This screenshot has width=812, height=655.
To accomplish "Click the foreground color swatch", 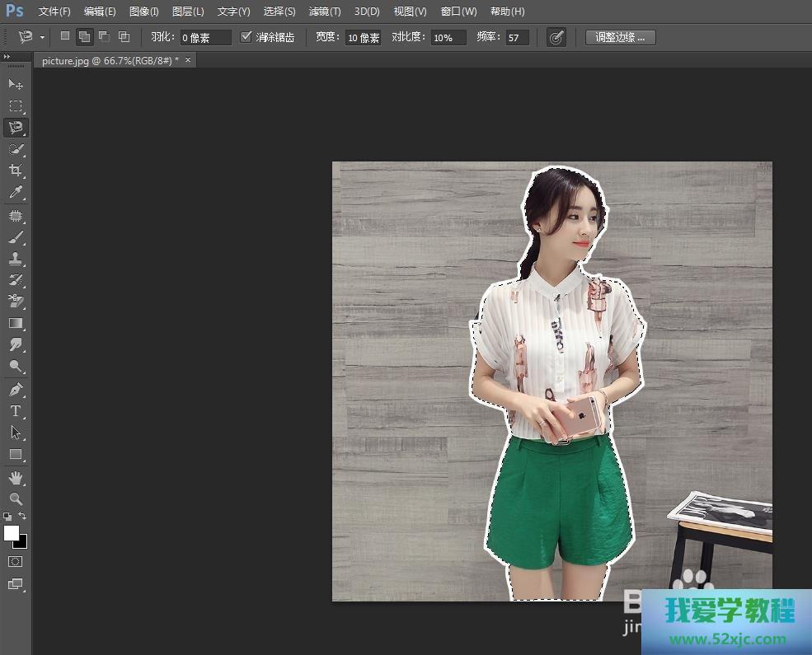I will [12, 533].
